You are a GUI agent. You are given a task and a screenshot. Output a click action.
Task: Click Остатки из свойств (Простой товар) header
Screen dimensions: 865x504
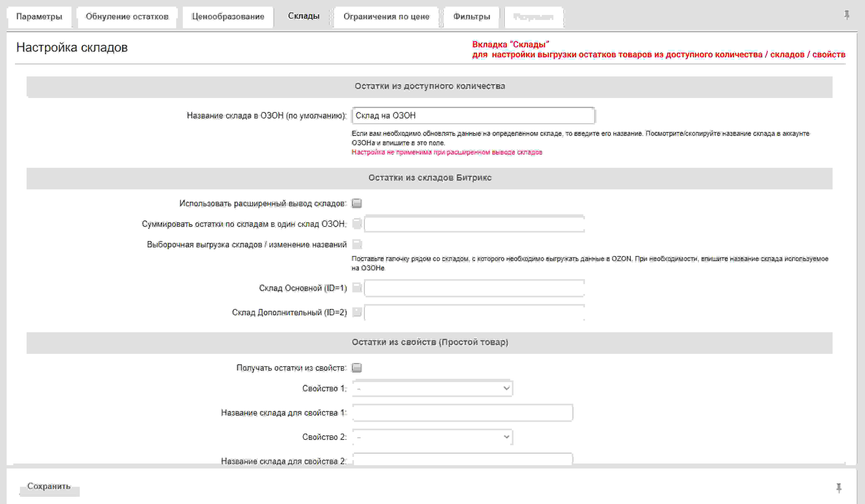[x=429, y=343]
